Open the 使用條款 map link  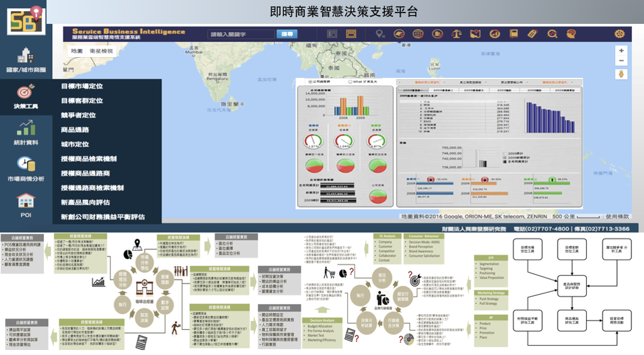pos(617,216)
